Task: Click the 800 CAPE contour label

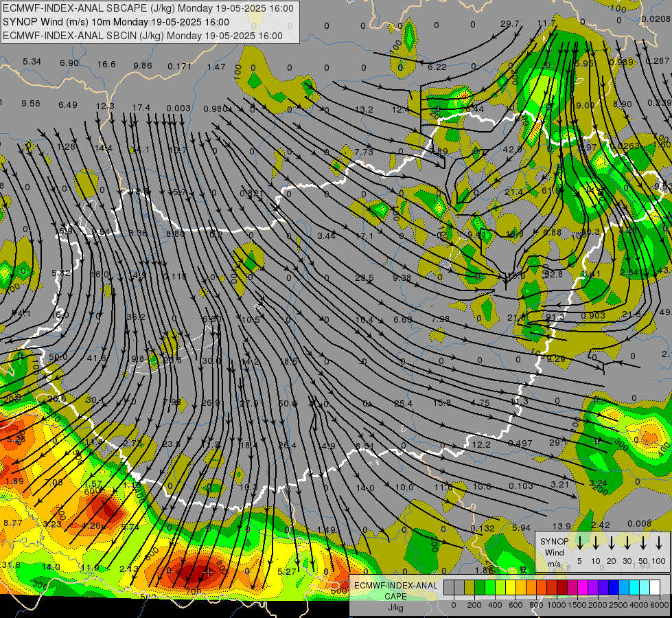Action: point(222,567)
